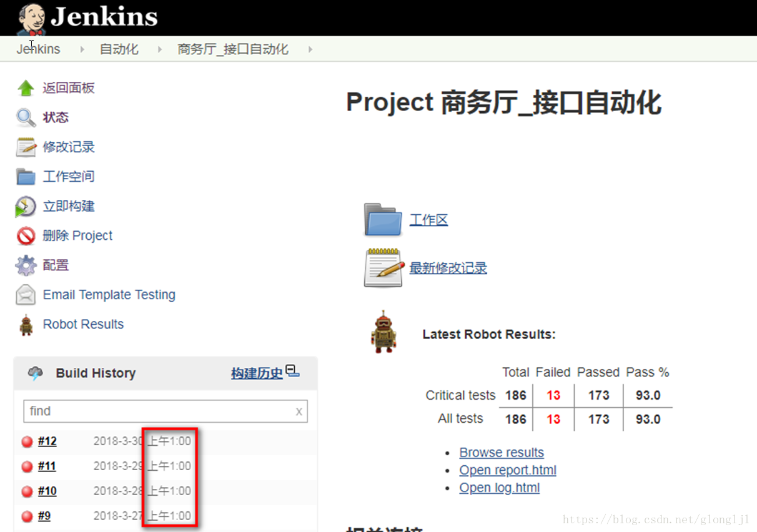Click the large folder icon beside 工作区

click(x=383, y=220)
